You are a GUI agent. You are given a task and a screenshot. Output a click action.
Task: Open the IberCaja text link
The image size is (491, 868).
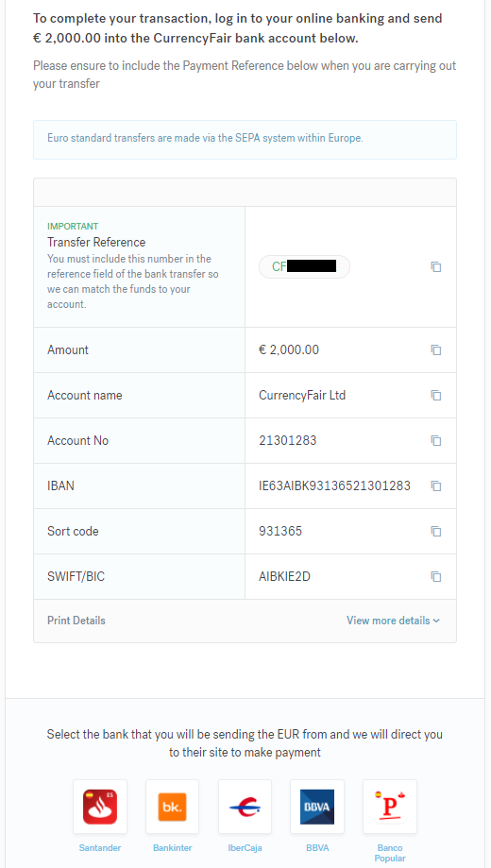point(245,848)
